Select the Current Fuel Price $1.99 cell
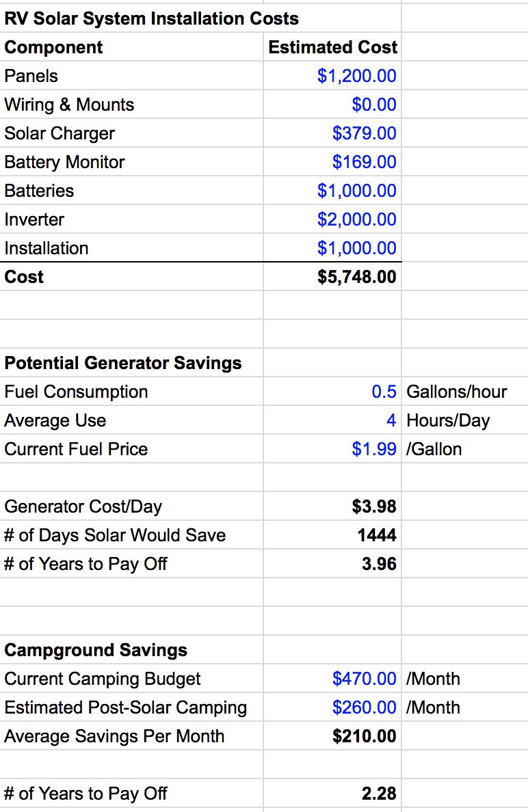 [x=373, y=449]
